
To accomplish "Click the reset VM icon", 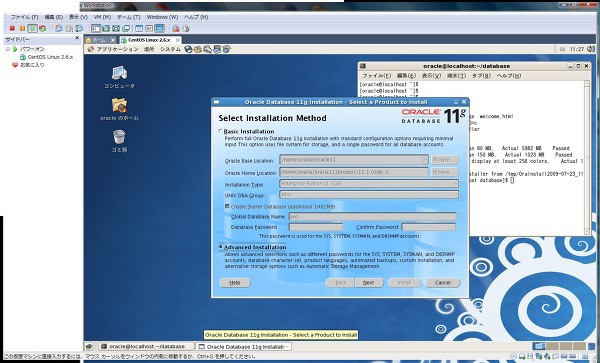I will coord(42,28).
